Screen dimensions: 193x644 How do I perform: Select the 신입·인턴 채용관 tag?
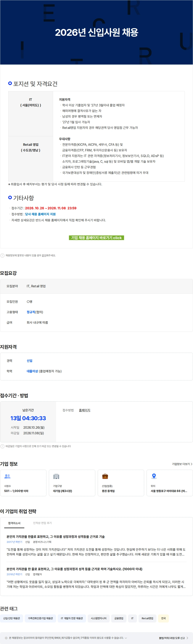(x=11, y=618)
